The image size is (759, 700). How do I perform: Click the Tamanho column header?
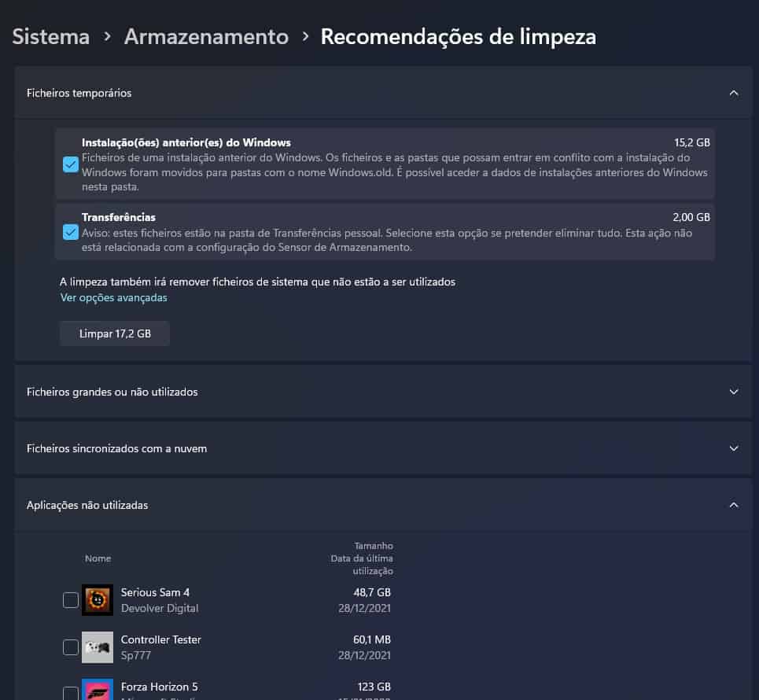click(373, 546)
